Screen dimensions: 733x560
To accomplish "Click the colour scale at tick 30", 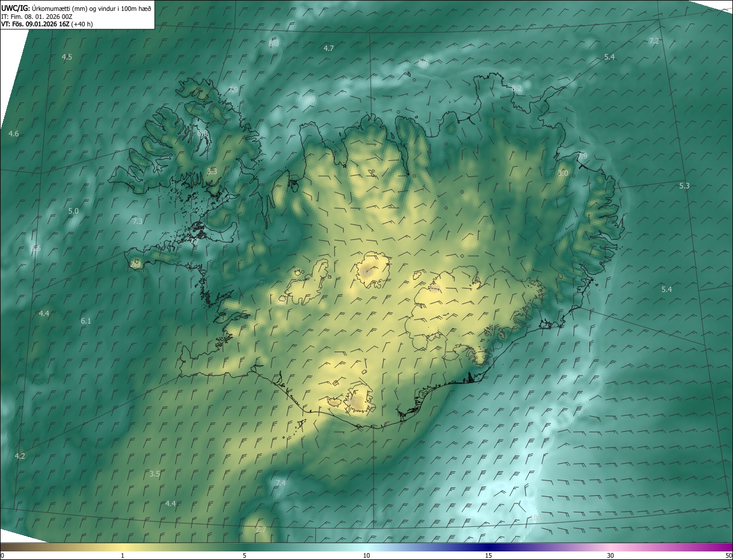I will [610, 555].
